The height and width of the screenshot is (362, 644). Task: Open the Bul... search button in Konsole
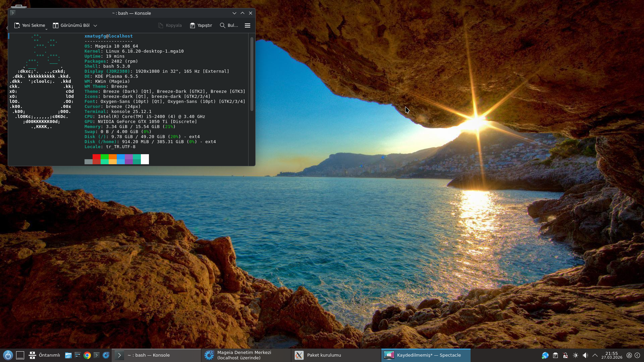[x=229, y=25]
